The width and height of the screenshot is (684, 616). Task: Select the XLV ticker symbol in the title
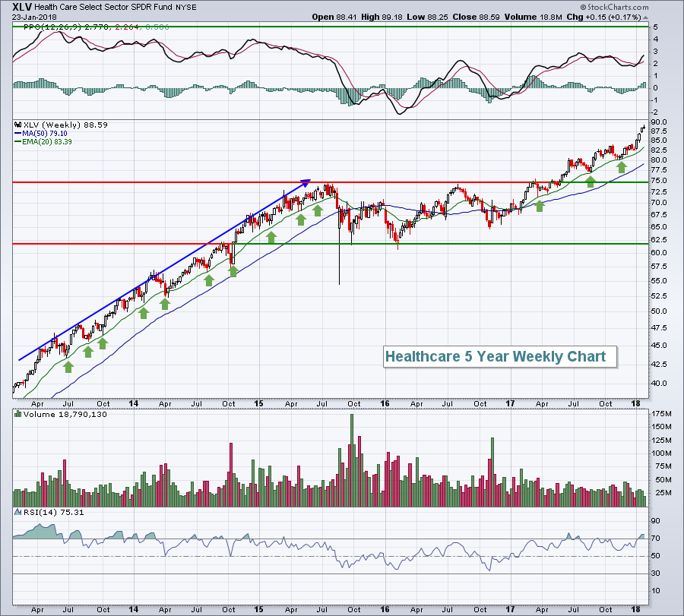click(x=22, y=7)
